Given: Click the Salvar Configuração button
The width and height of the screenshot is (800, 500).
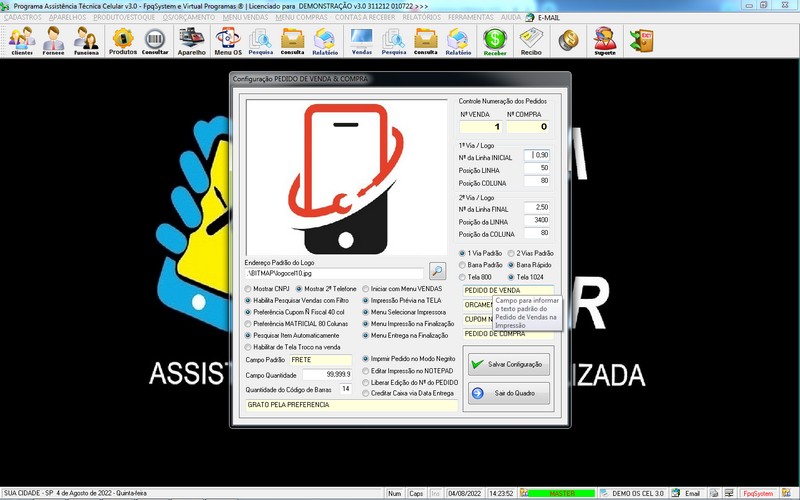Looking at the screenshot, I should [509, 364].
